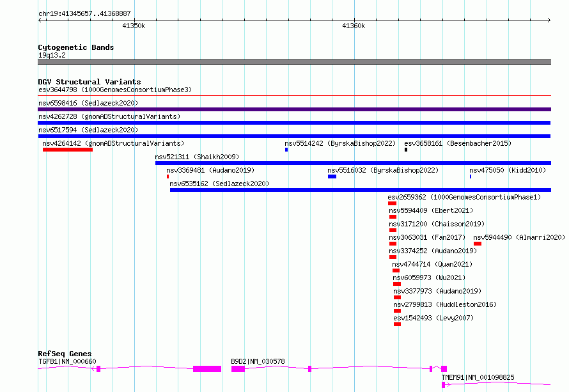Click the red nsv5944490 Almarri2020 block

(478, 244)
